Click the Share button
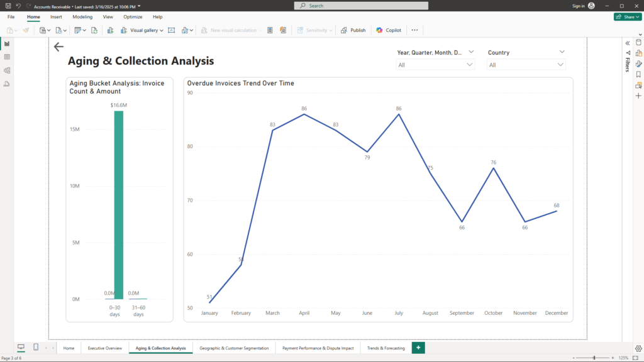The image size is (644, 362). [627, 17]
